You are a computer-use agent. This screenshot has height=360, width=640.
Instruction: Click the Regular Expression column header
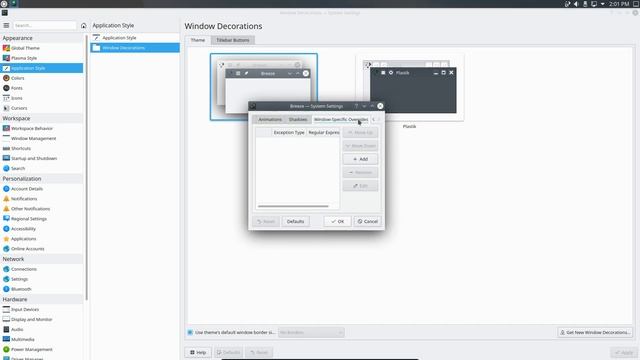click(x=323, y=132)
